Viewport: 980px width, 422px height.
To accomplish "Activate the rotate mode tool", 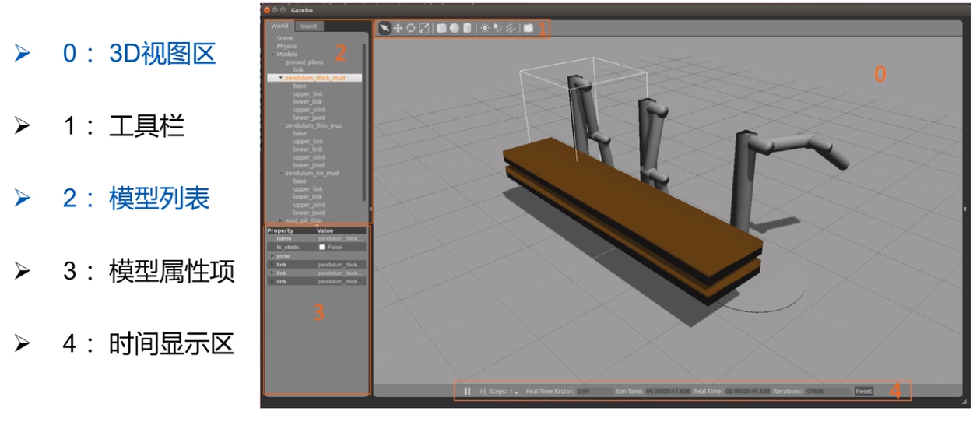I will click(410, 28).
